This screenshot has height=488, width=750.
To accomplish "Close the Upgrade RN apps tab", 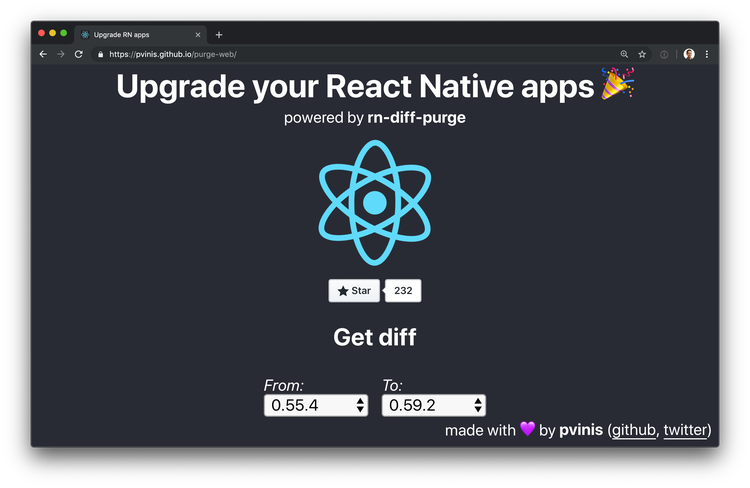I will 198,35.
